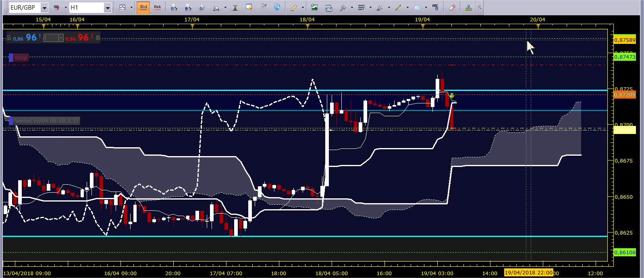The width and height of the screenshot is (644, 278).
Task: Click the add image icon
Action: click(314, 7)
